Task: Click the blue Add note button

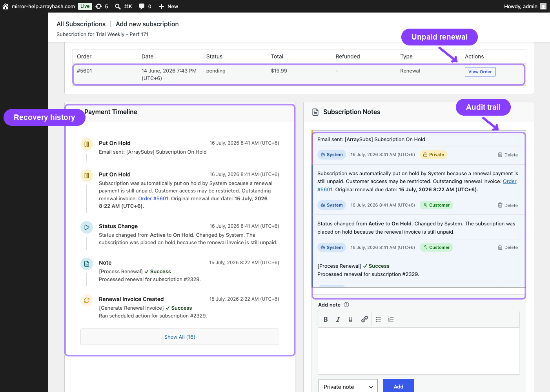Action: coord(399,386)
